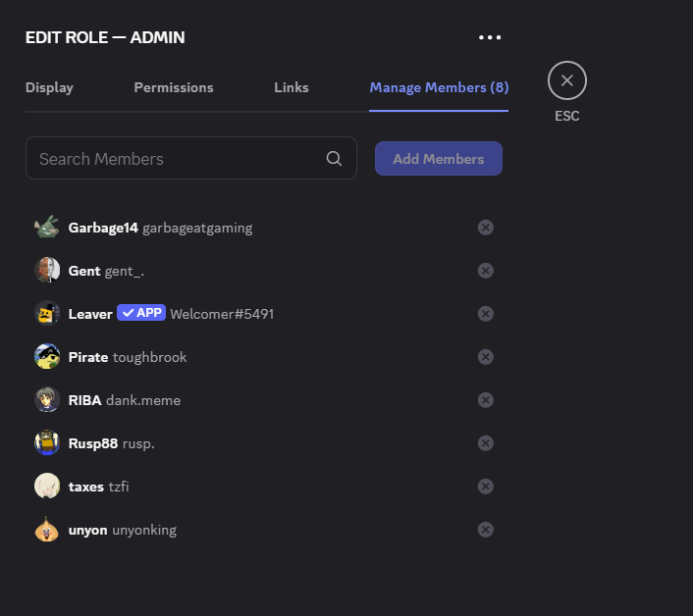Remove taxes tzfi from the role
693x616 pixels.
click(485, 487)
